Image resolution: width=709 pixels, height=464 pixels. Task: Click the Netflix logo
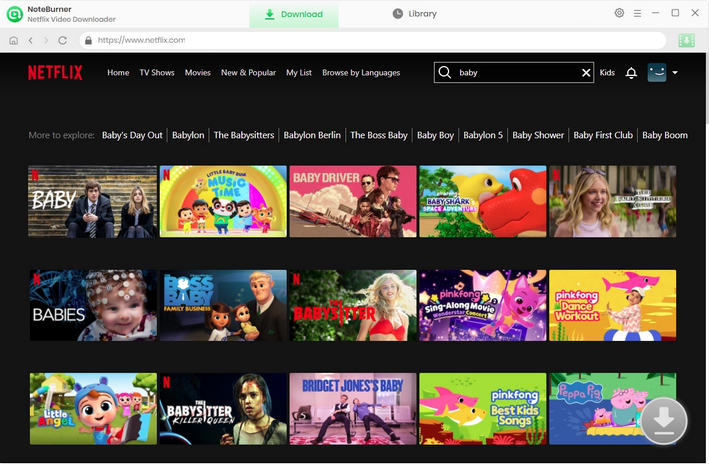[55, 72]
